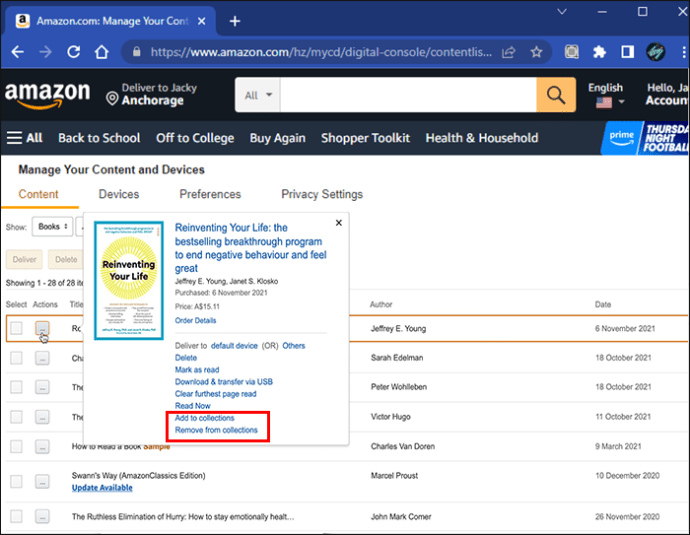Screen dimensions: 690x535
Task: Click the Others device link
Action: coord(294,346)
